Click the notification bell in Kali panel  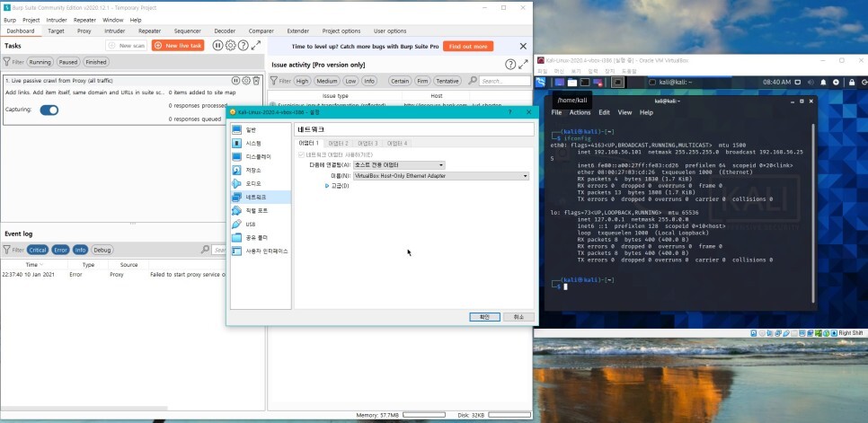tap(823, 82)
